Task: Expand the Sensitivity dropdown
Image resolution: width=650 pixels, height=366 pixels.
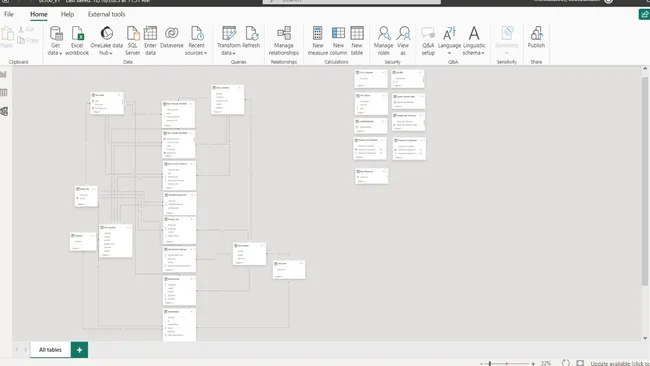Action: (507, 53)
